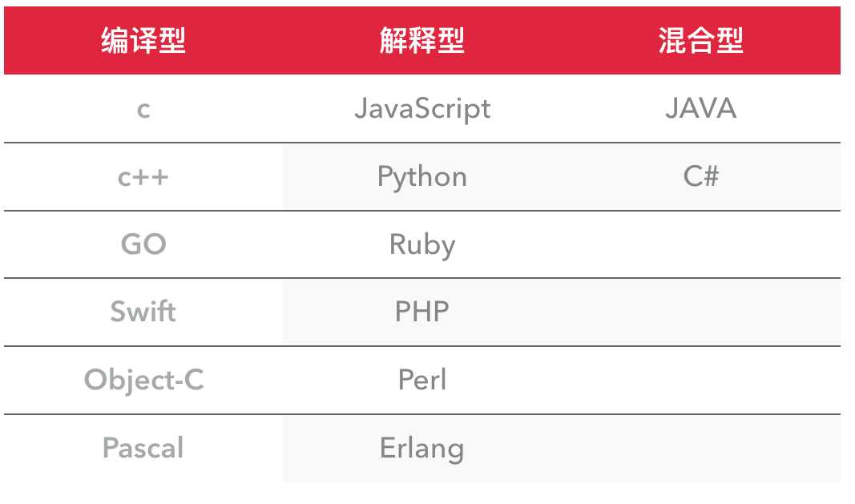Click the Erlang table cell
Screen dimensions: 855x504
[x=421, y=448]
